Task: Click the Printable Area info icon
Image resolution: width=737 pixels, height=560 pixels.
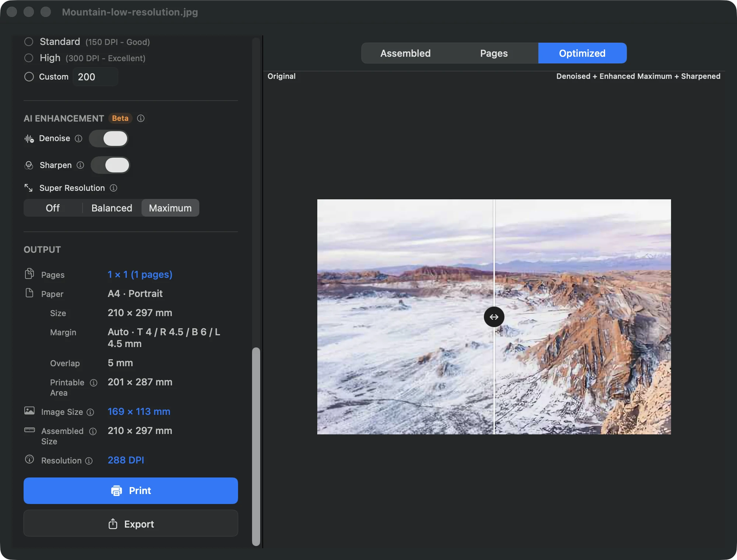Action: (x=94, y=383)
